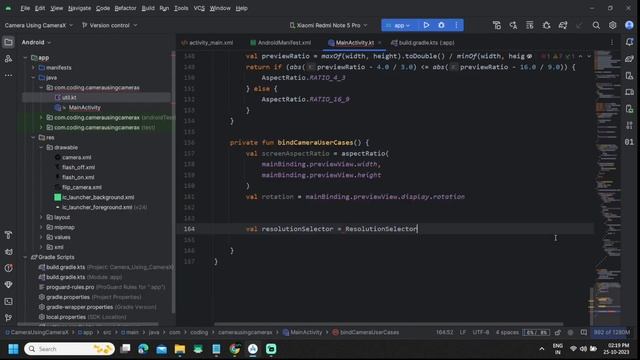640x360 pixels.
Task: Click UTF-8 encoding in status bar
Action: tap(480, 332)
